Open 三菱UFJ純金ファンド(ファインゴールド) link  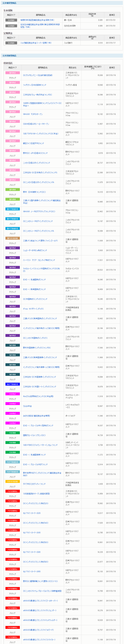(40, 241)
